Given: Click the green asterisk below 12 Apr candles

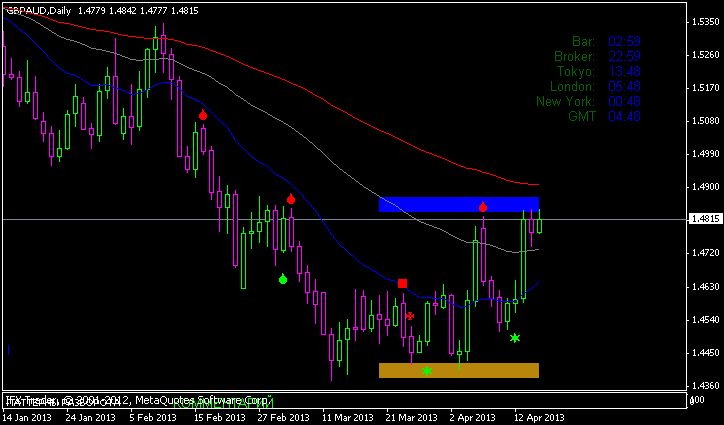Looking at the screenshot, I should click(515, 338).
